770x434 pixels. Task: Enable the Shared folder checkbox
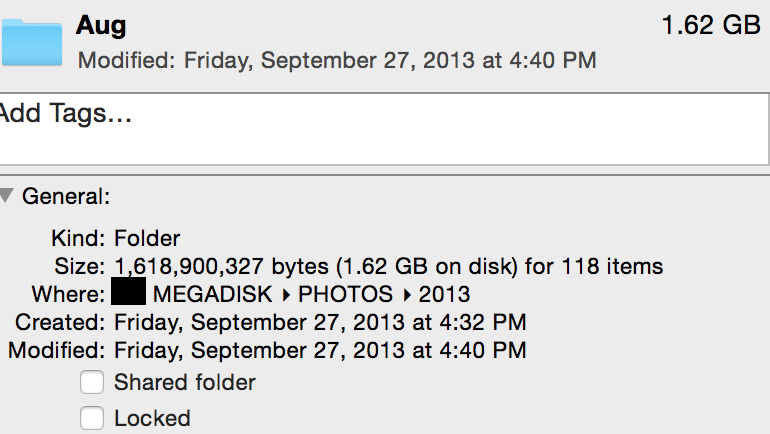[92, 382]
